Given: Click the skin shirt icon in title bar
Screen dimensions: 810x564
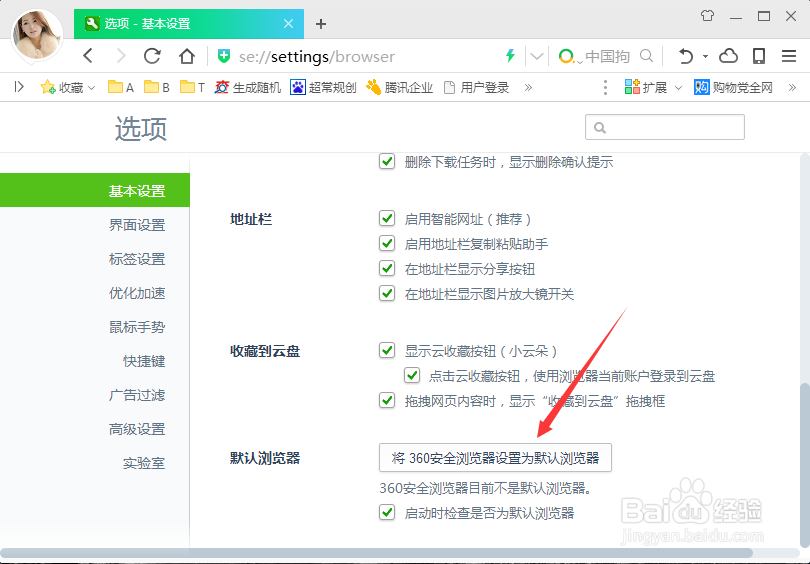Looking at the screenshot, I should pyautogui.click(x=708, y=16).
